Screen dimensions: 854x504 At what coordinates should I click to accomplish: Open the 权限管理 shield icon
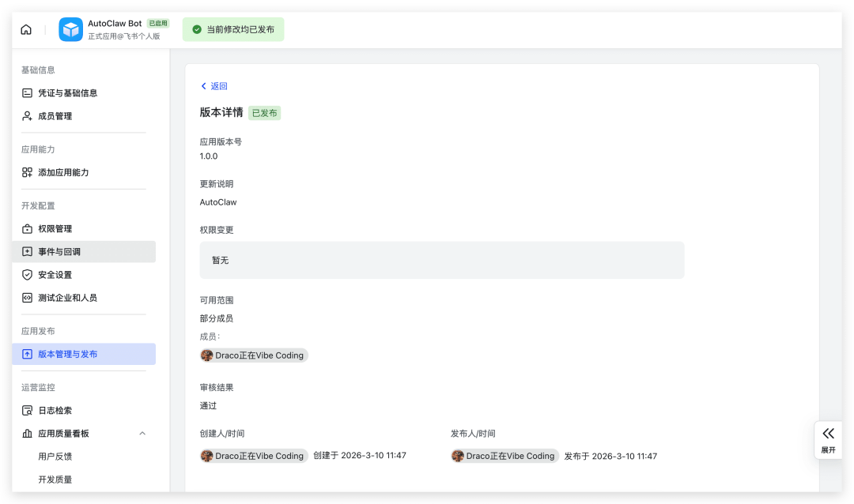[26, 228]
